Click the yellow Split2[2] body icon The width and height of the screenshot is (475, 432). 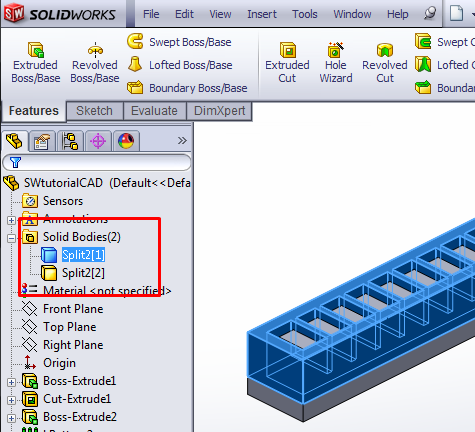[49, 273]
